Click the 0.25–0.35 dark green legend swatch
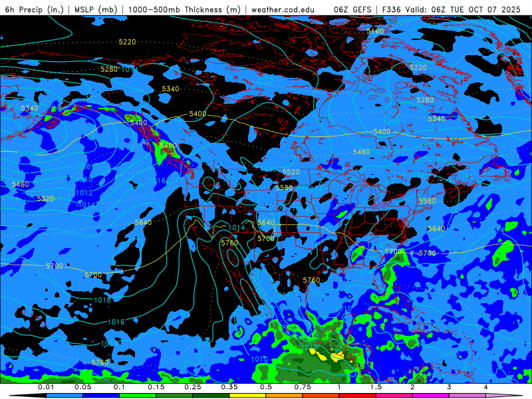This screenshot has width=532, height=399. click(211, 396)
